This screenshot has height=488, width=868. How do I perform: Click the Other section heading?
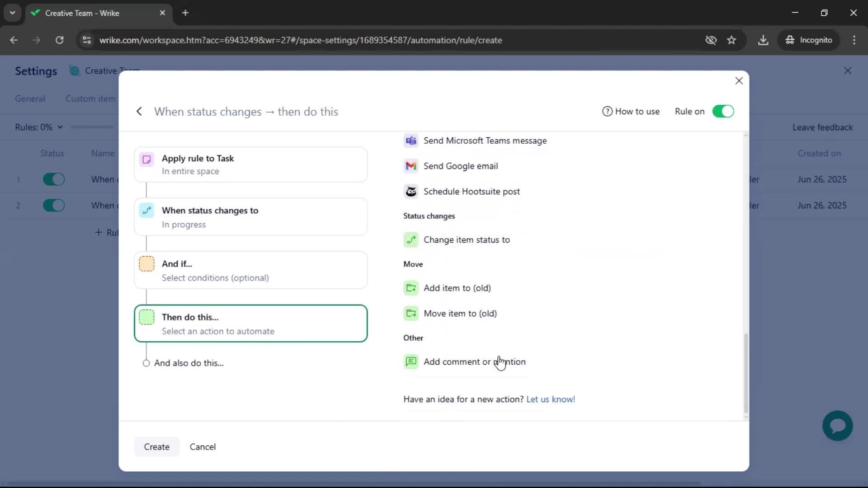coord(413,338)
